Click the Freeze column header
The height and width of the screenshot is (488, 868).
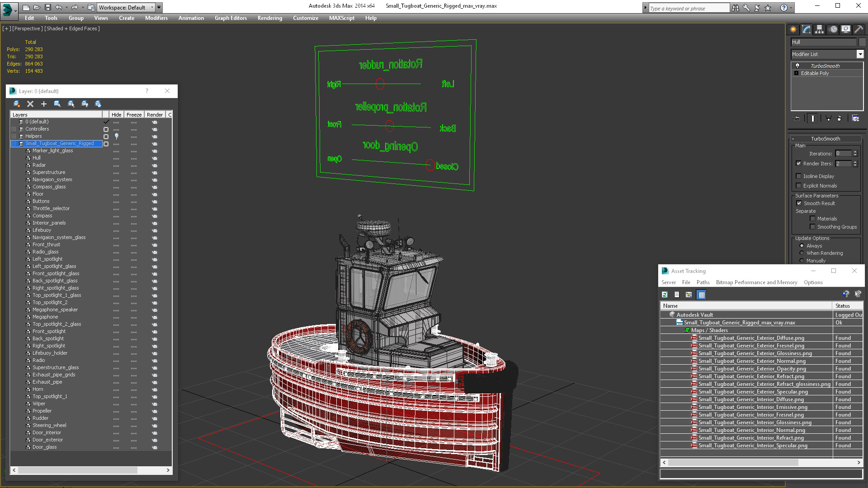(x=134, y=115)
